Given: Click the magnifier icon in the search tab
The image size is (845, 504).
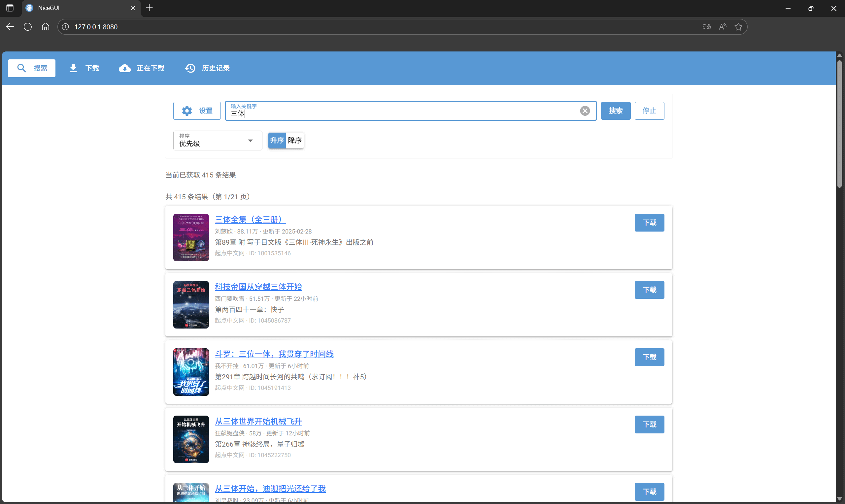Looking at the screenshot, I should pyautogui.click(x=21, y=68).
